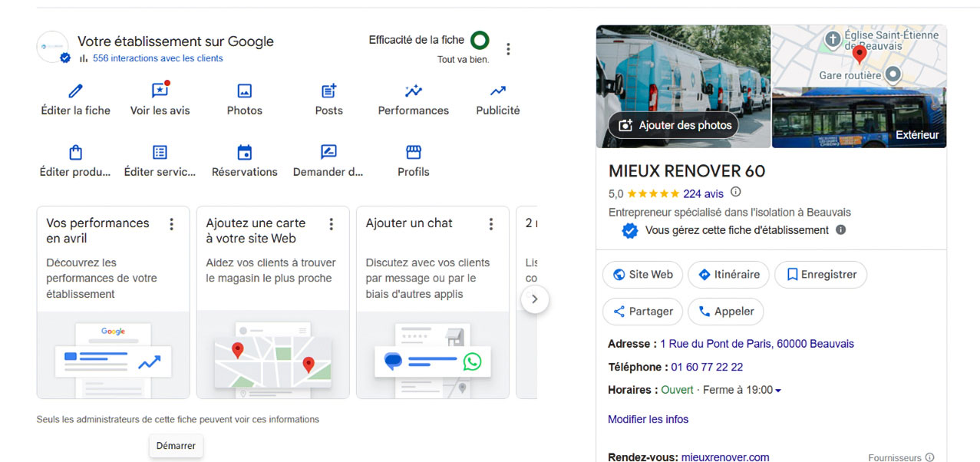Screen dimensions: 980x462
Task: Click info icon next to Fournisseurs
Action: (929, 457)
